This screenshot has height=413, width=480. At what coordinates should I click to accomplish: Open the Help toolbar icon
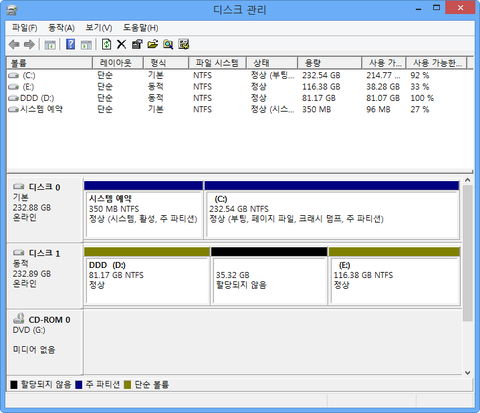click(70, 44)
